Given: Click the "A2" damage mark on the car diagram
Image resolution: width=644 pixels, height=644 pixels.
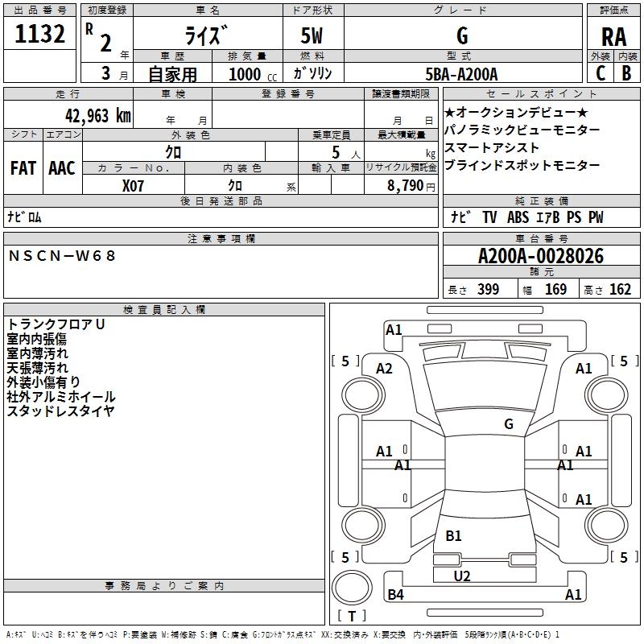Looking at the screenshot, I should click(384, 369).
